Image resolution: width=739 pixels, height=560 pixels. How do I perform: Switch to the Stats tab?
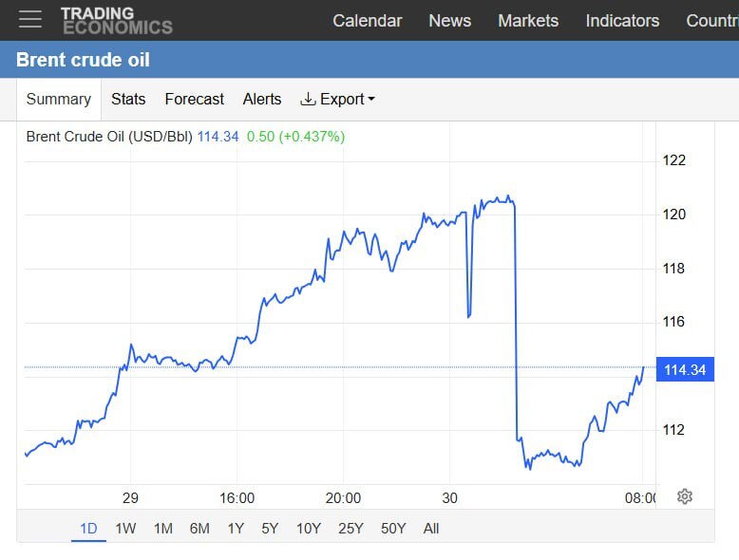tap(128, 99)
